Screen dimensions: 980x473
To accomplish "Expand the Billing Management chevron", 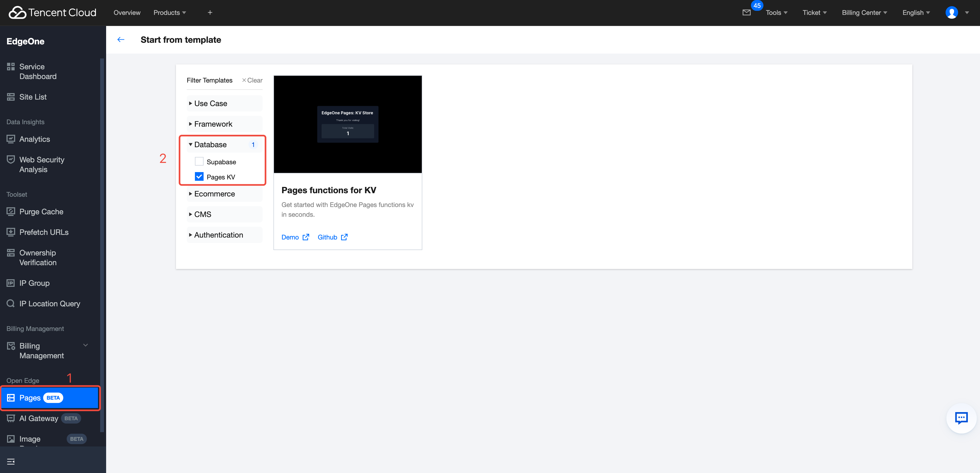I will coord(86,345).
